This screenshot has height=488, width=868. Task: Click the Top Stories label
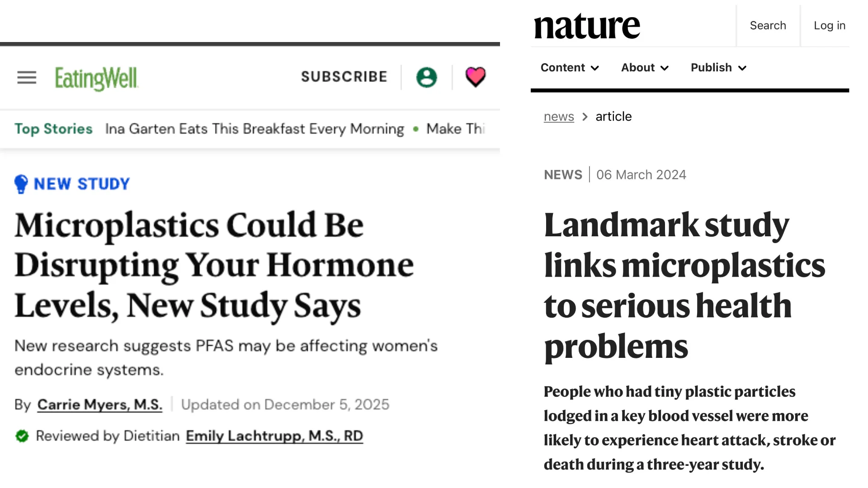53,129
